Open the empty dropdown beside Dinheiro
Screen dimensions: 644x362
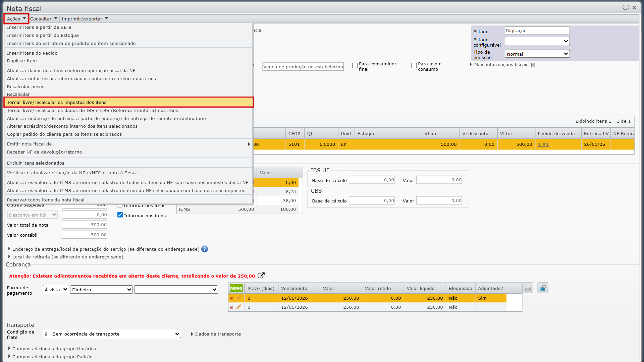pyautogui.click(x=176, y=289)
